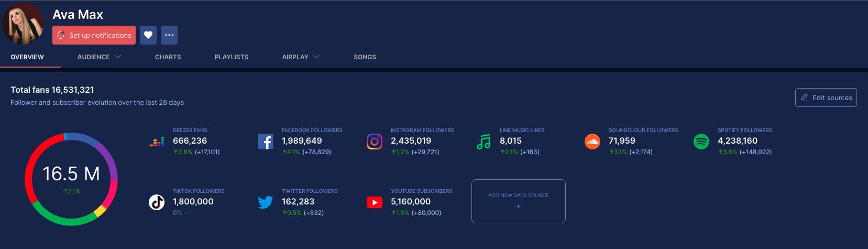Click the Facebook followers icon
868x249 pixels.
(x=266, y=142)
